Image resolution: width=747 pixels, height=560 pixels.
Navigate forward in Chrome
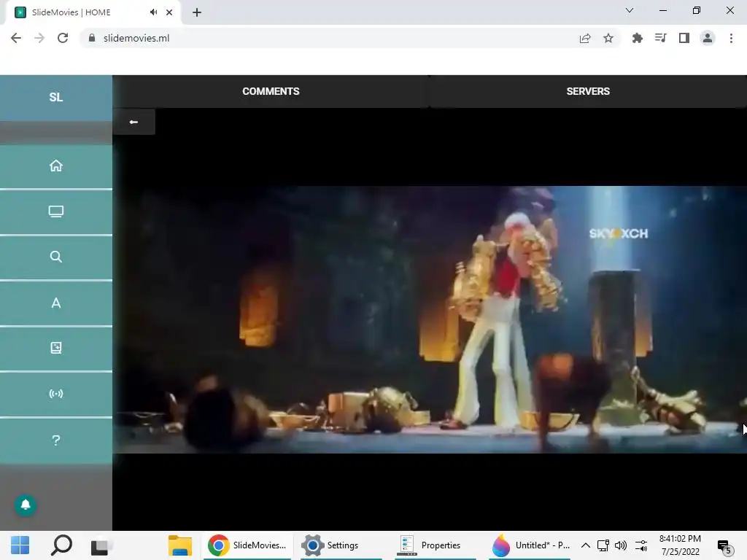point(39,38)
